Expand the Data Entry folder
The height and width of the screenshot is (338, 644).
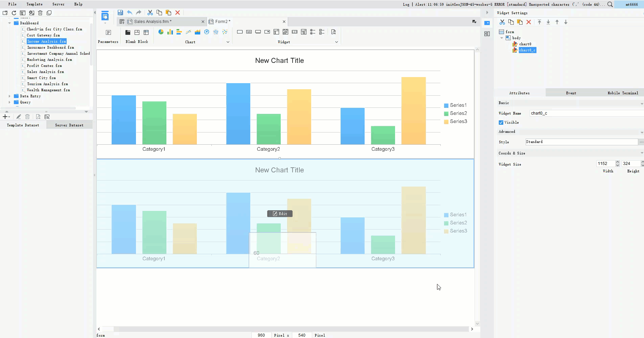tap(9, 96)
